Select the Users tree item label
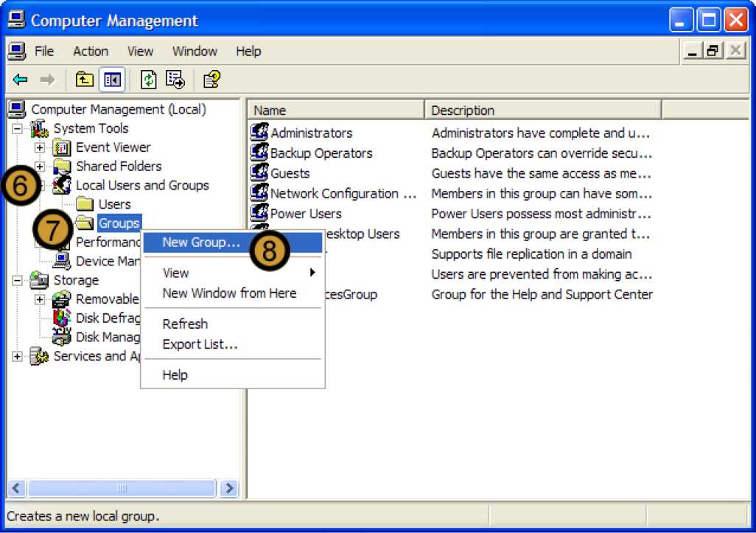 coord(115,204)
